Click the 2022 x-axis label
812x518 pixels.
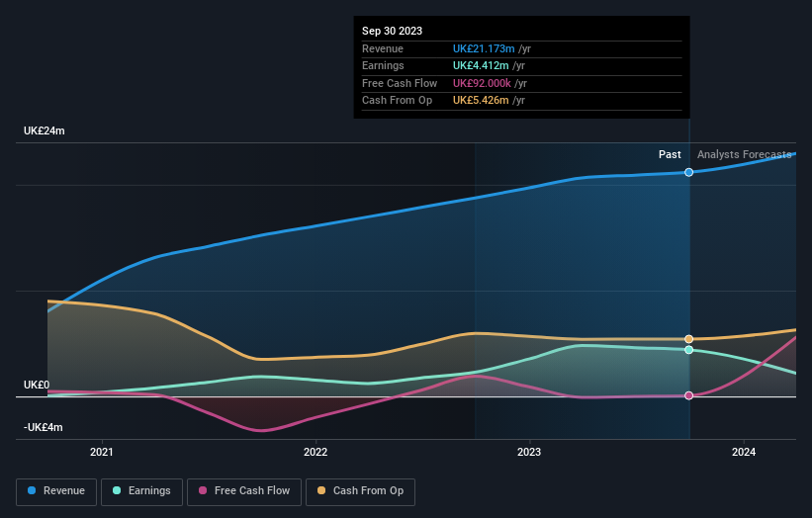pos(316,452)
